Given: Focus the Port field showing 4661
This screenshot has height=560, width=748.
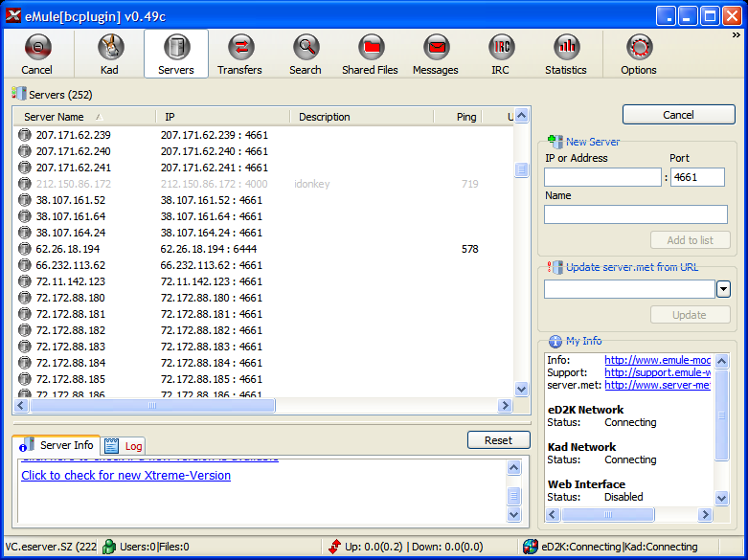Looking at the screenshot, I should pos(697,177).
